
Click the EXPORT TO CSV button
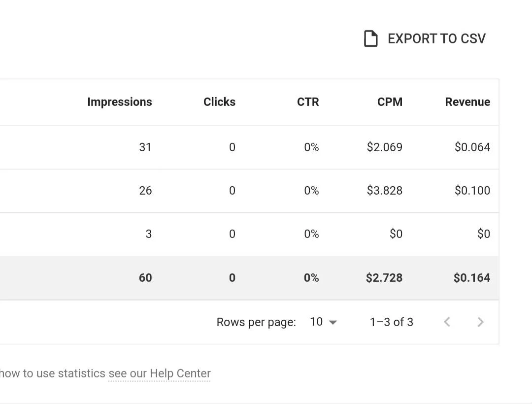coord(425,38)
